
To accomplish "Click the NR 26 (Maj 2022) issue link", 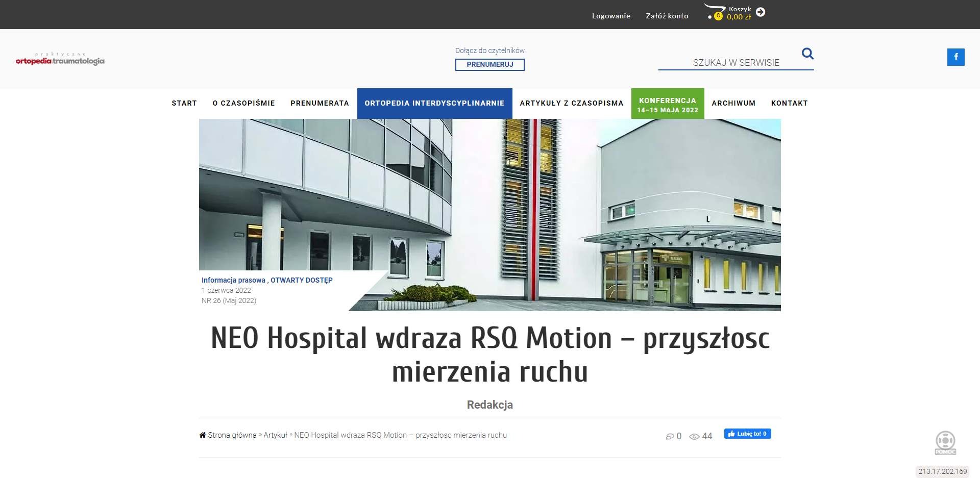I will [229, 300].
